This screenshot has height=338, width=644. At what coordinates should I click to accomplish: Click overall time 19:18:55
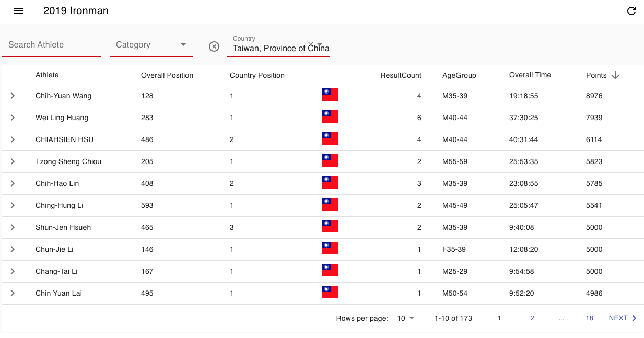coord(523,96)
